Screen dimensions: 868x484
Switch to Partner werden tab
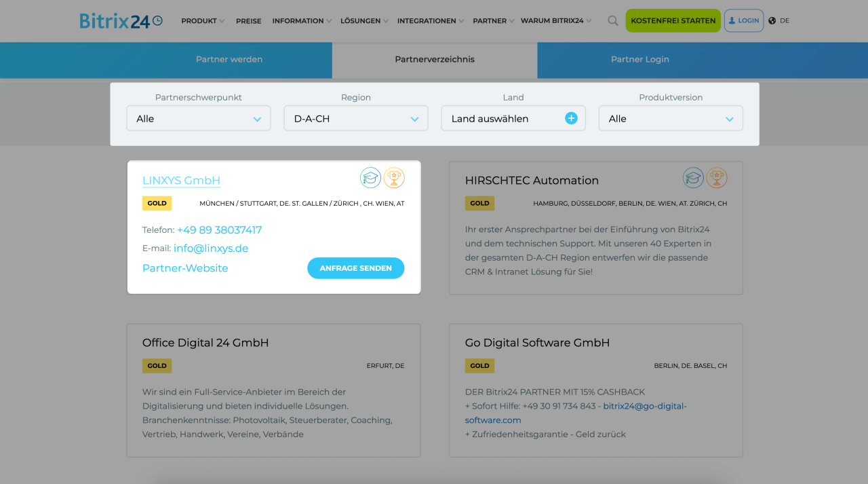click(229, 60)
